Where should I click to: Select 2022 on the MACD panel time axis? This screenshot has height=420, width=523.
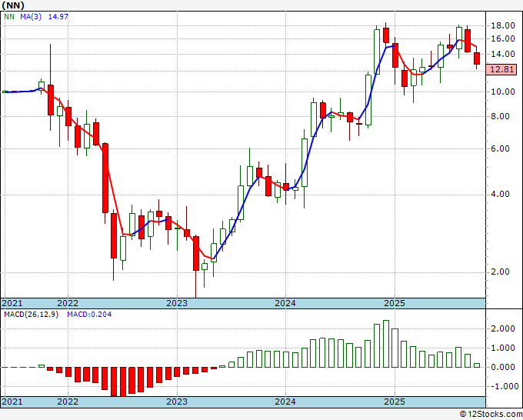(x=68, y=402)
